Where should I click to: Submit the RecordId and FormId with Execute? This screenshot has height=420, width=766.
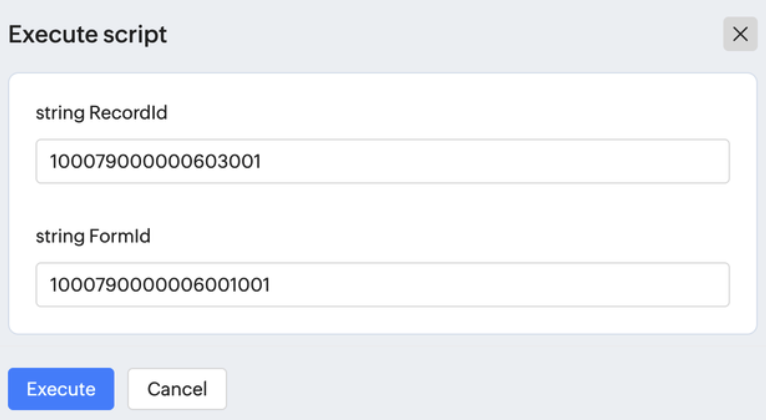tap(61, 389)
